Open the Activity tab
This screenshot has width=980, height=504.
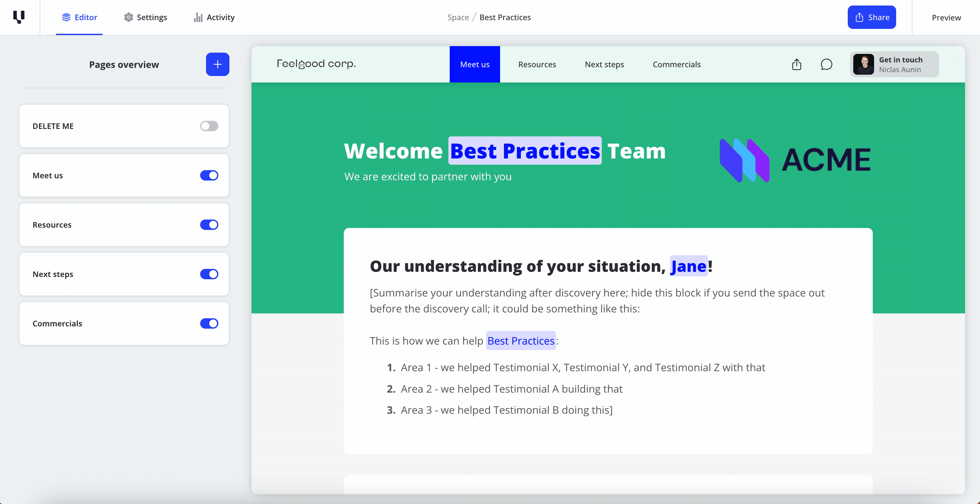point(214,18)
